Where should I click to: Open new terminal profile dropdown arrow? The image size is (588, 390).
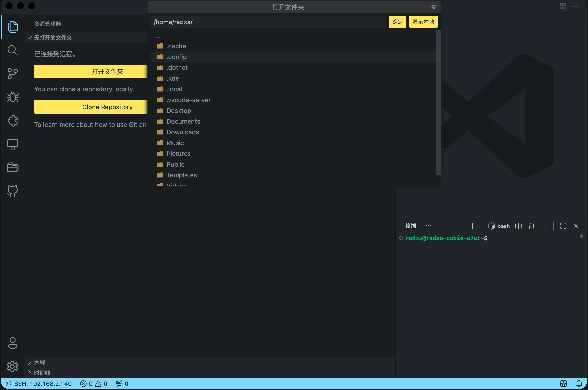[x=480, y=226]
